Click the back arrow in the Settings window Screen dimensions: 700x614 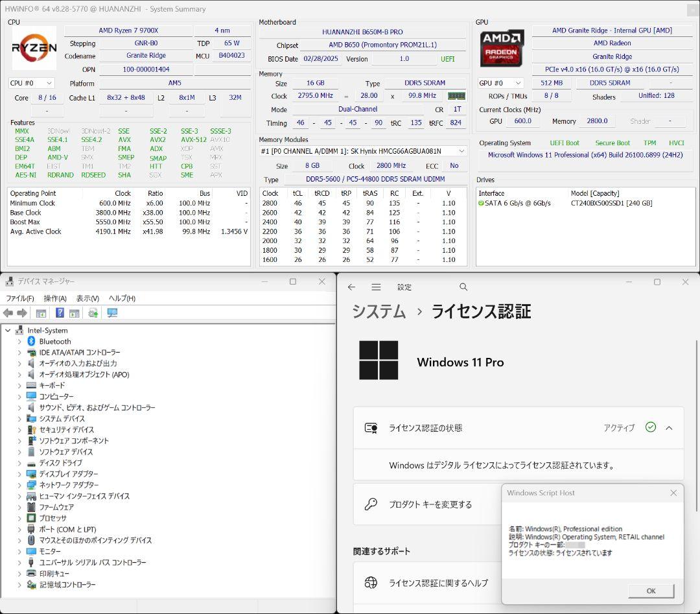pyautogui.click(x=351, y=286)
